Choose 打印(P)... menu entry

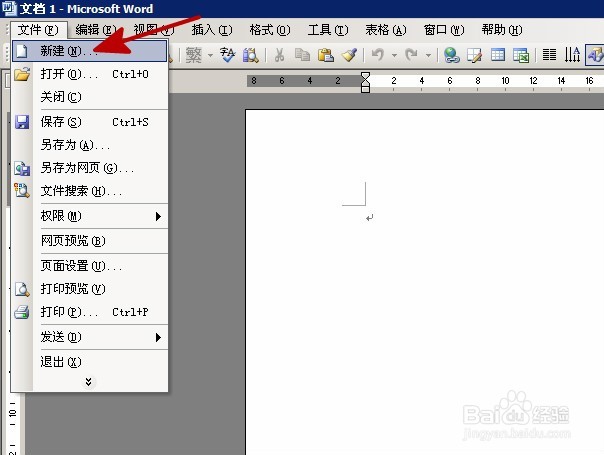click(90, 312)
